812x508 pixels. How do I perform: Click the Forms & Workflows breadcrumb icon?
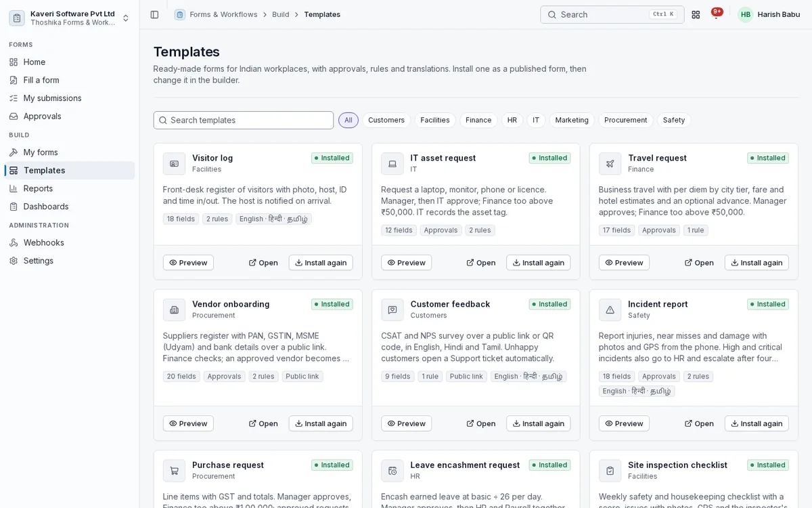pyautogui.click(x=179, y=14)
